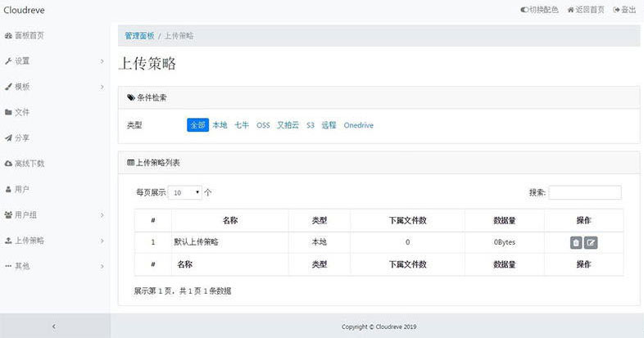Image resolution: width=644 pixels, height=338 pixels.
Task: Sort table by top 名称 column header
Action: pyautogui.click(x=230, y=220)
